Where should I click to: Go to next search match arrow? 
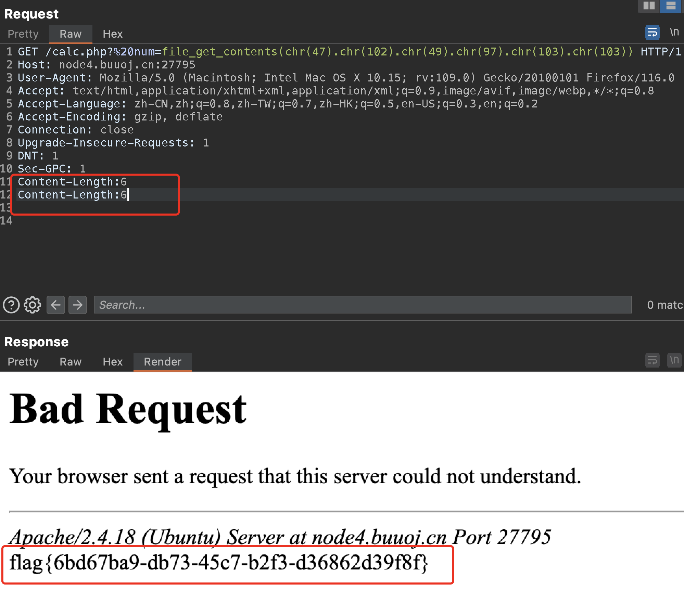[78, 305]
